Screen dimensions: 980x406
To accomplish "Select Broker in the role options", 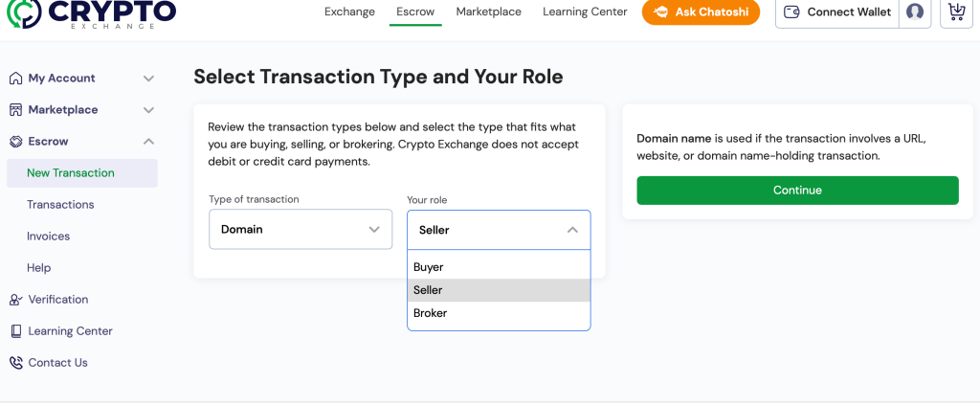I will (431, 313).
